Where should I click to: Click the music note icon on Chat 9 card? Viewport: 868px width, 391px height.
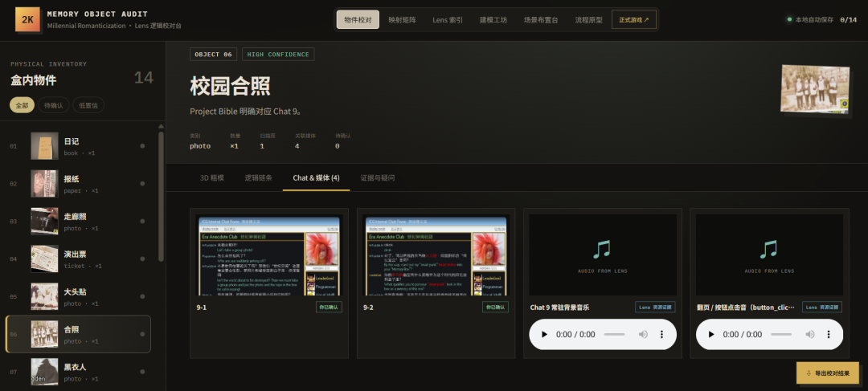(602, 250)
